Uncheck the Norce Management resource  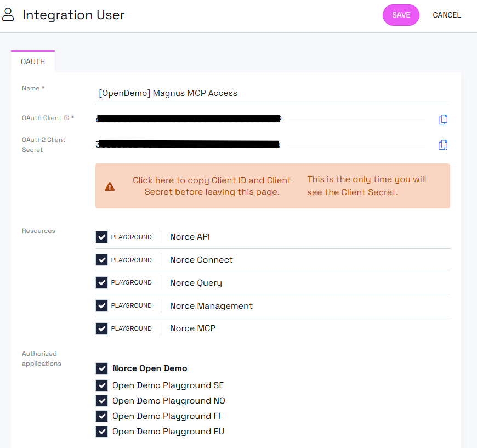[x=101, y=305]
